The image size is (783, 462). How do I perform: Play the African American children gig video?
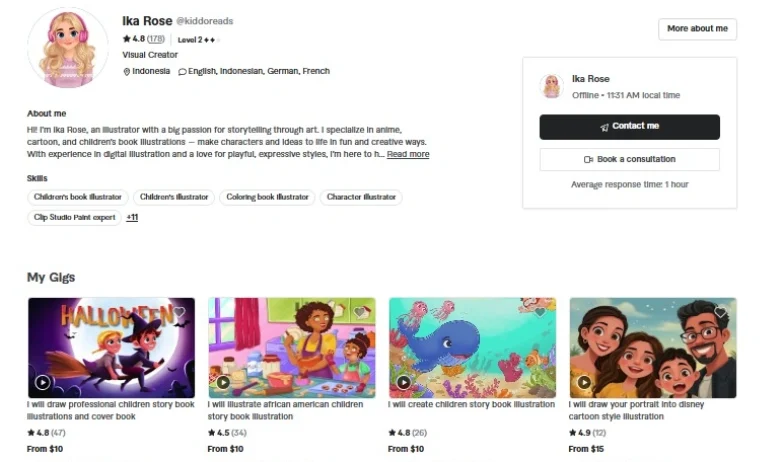(x=223, y=383)
